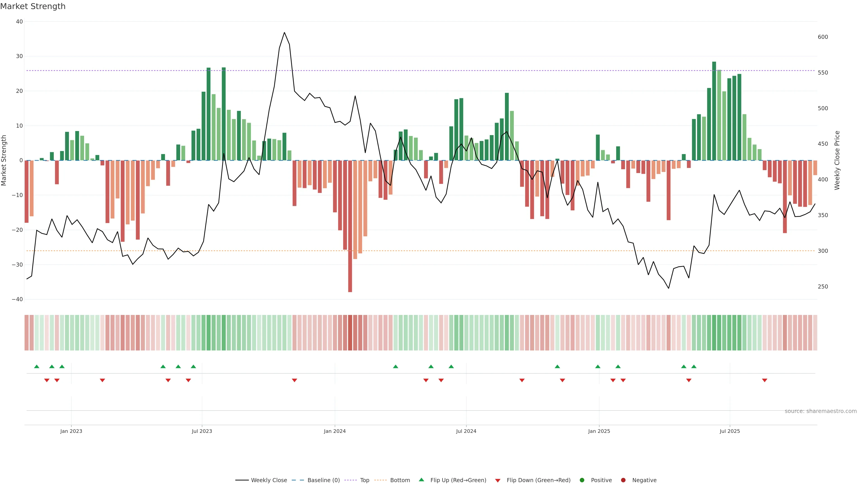Click the first green flip-up triangle marker
The width and height of the screenshot is (868, 488).
pos(37,366)
